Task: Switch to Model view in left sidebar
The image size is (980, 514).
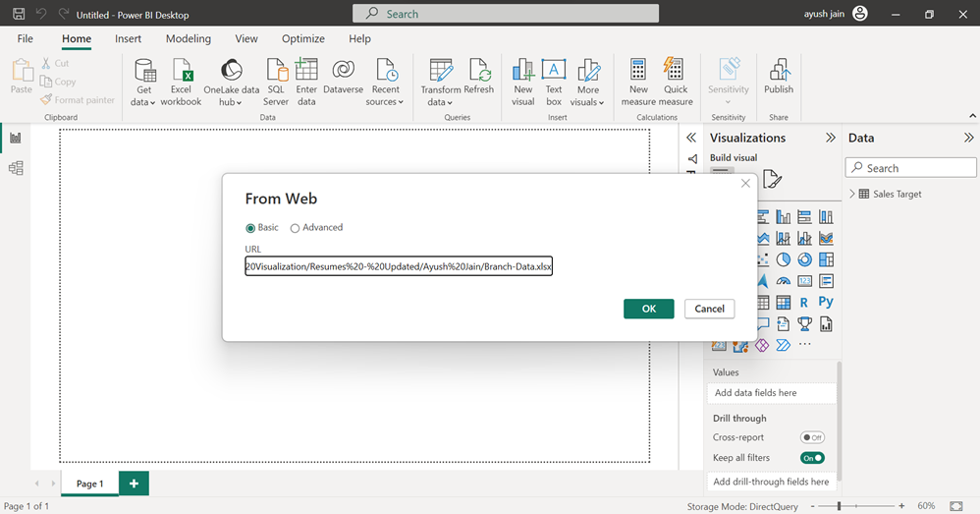Action: pos(16,168)
